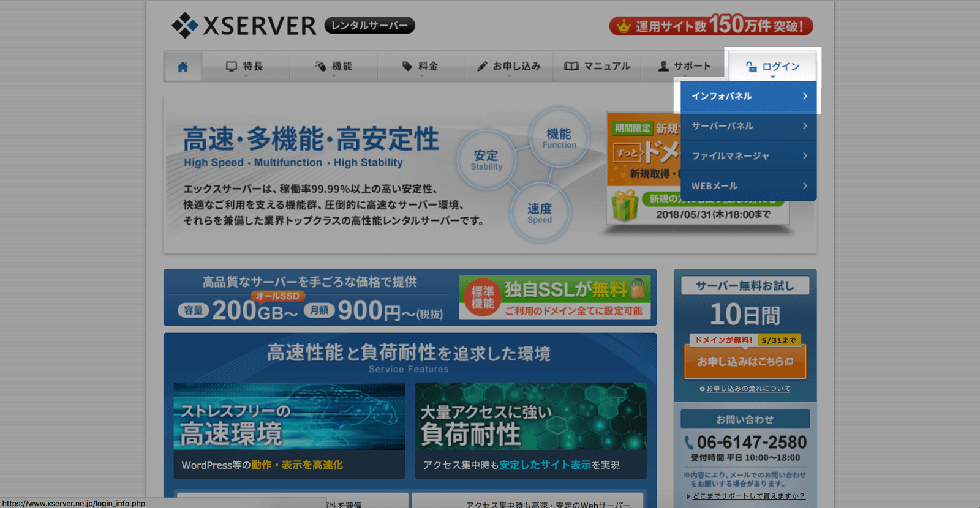Click the book icon beside マニュアル

[571, 66]
